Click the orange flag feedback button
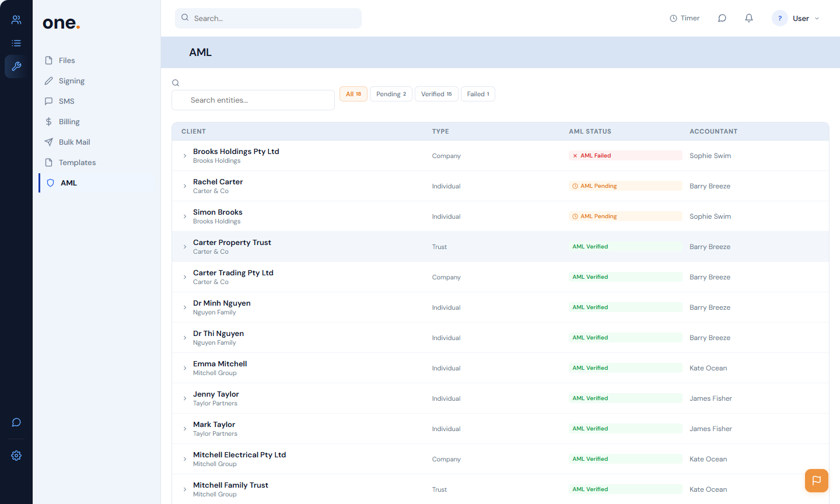The image size is (840, 504). (x=817, y=481)
